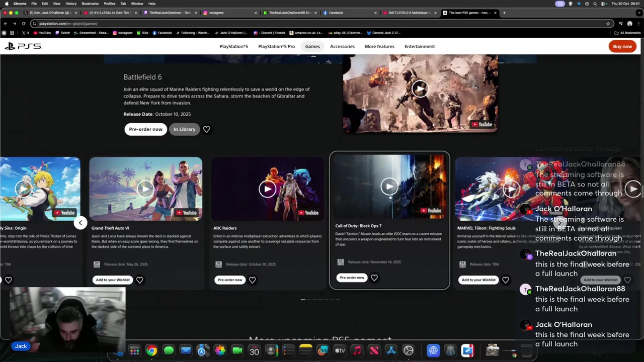Screen dimensions: 644x362
Task: Add Battlefield 6 to wishlist heart icon
Action: pyautogui.click(x=206, y=129)
